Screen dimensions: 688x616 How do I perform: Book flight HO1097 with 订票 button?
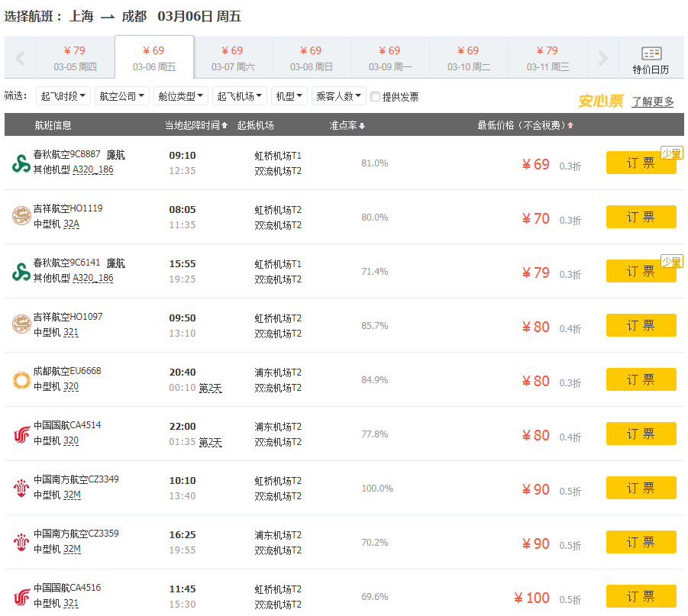pos(641,325)
